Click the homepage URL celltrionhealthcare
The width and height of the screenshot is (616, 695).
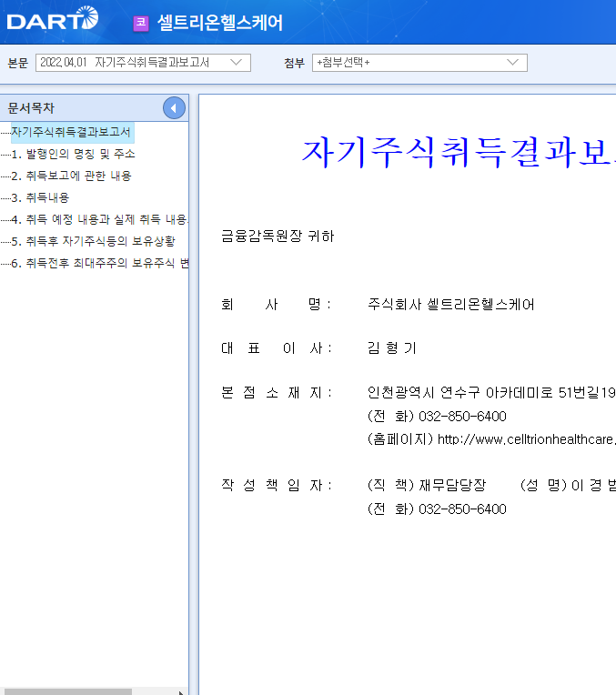[527, 439]
